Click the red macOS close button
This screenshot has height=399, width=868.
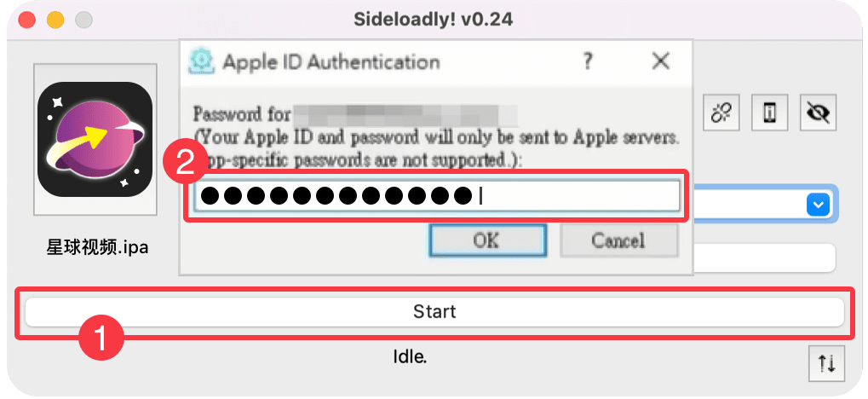click(x=26, y=20)
